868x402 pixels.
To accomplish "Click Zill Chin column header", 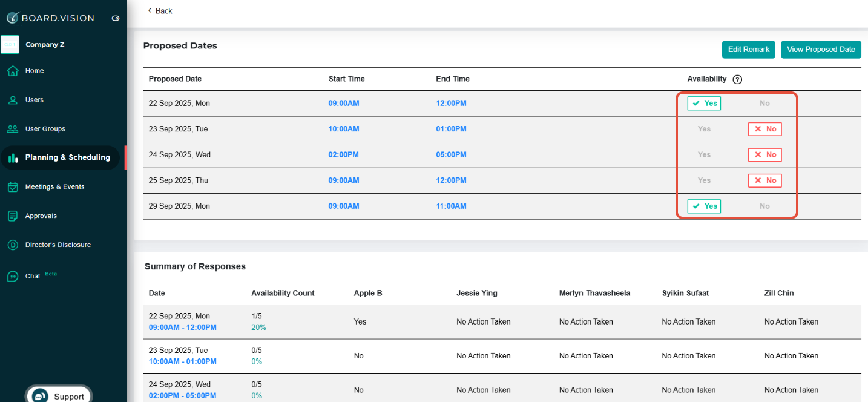I will point(779,293).
